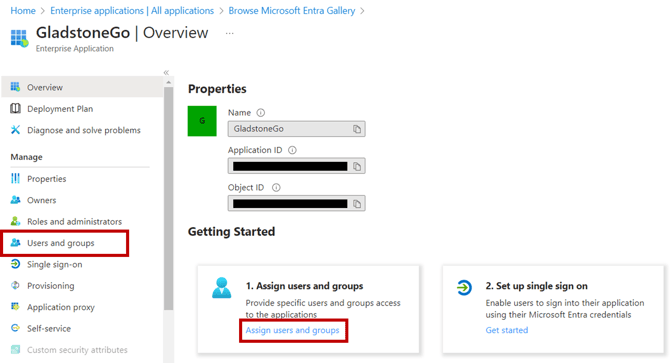Click the Owners people icon
The image size is (670, 363).
[15, 200]
